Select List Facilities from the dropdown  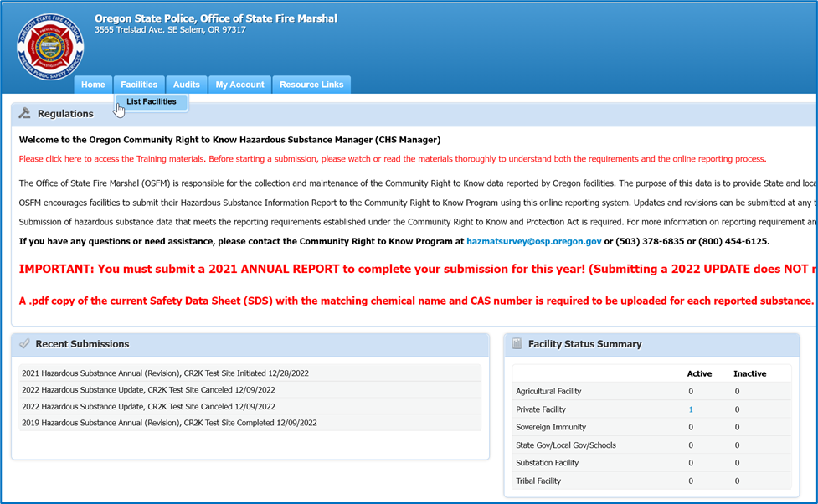tap(152, 102)
